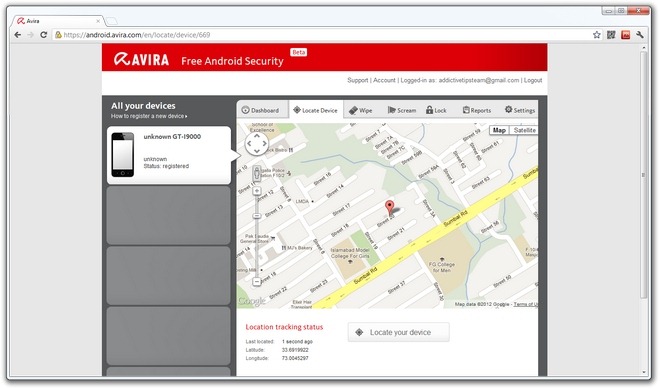The height and width of the screenshot is (389, 660).
Task: Zoom out the map with minus
Action: pos(256,281)
